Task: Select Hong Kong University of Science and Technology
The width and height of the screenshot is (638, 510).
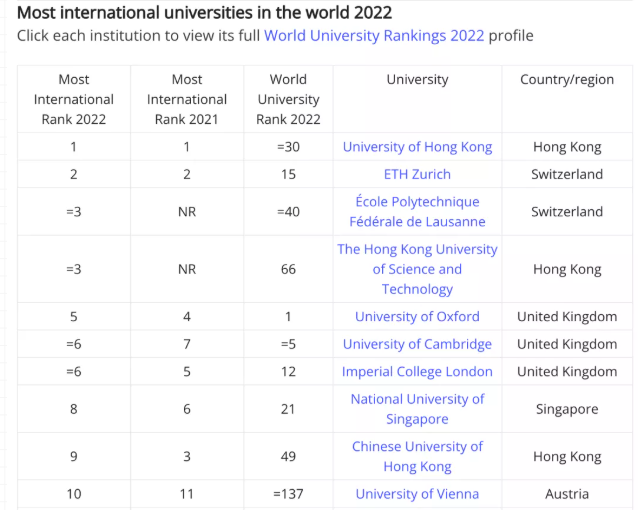Action: (x=417, y=269)
